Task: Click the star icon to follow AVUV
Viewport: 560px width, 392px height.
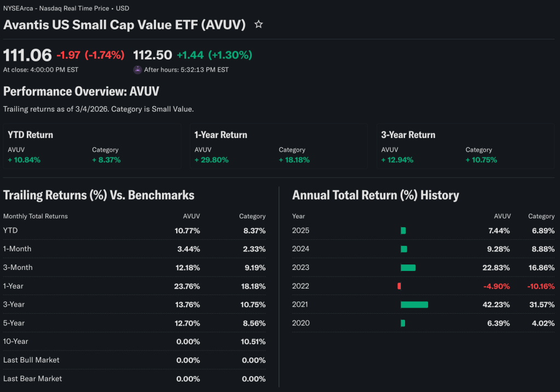Action: pyautogui.click(x=259, y=25)
